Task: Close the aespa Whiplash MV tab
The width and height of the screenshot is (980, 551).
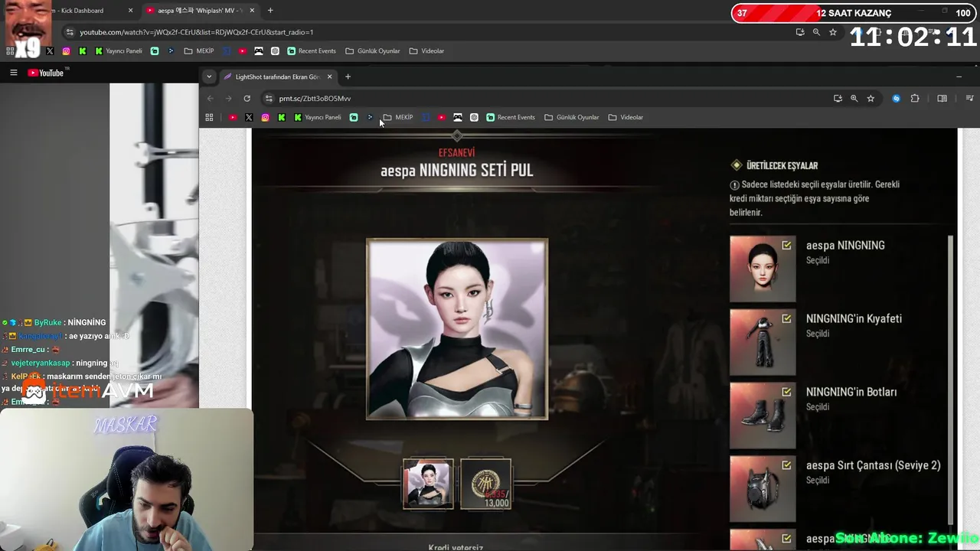Action: [252, 11]
